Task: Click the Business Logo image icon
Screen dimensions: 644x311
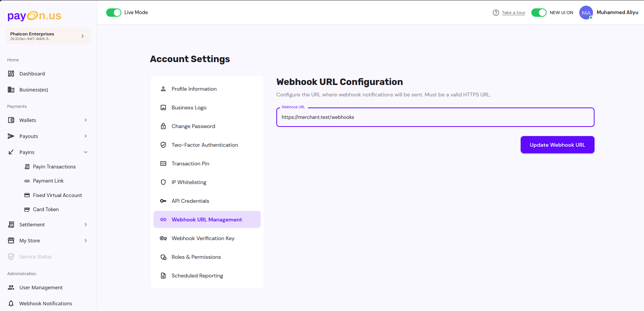Action: click(x=163, y=107)
